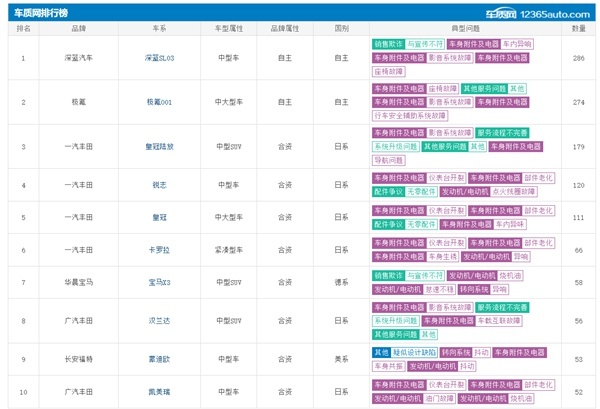Open the 深蓝SL03 car series link
The width and height of the screenshot is (600, 409).
tap(160, 58)
